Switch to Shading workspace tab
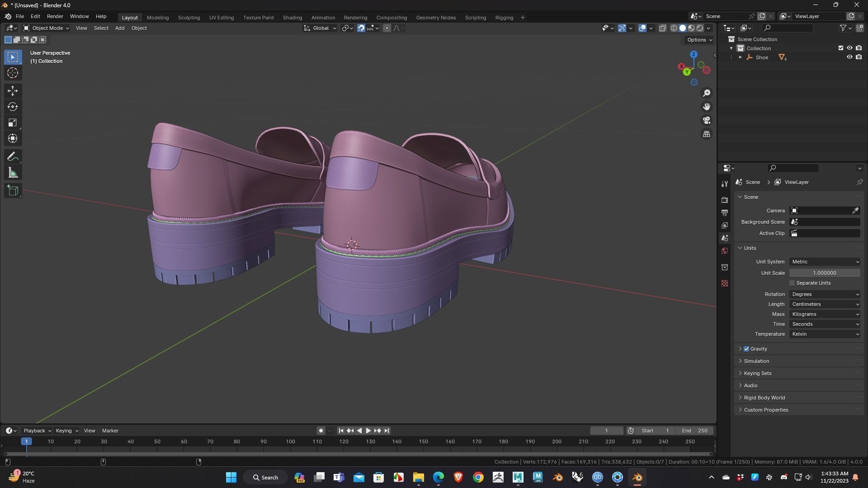The height and width of the screenshot is (488, 868). pyautogui.click(x=292, y=18)
